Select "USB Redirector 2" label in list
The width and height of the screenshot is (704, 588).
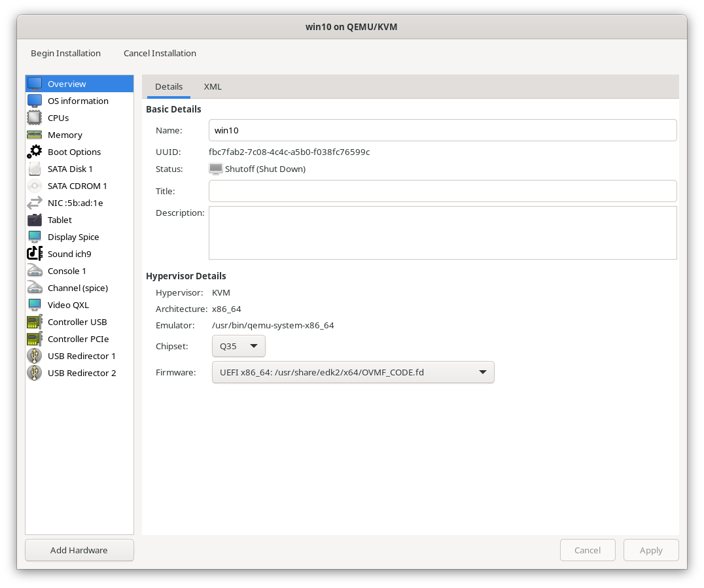pos(82,373)
